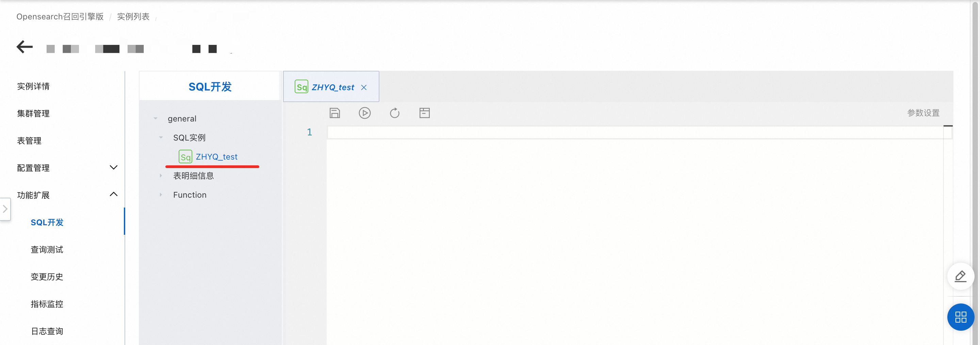Switch to the ZHYQ_test editor tab
The height and width of the screenshot is (345, 980).
coord(331,87)
